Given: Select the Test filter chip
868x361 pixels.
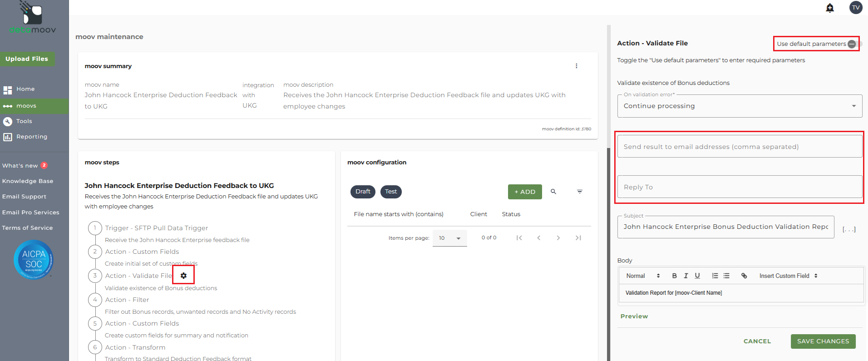Looking at the screenshot, I should [x=391, y=192].
